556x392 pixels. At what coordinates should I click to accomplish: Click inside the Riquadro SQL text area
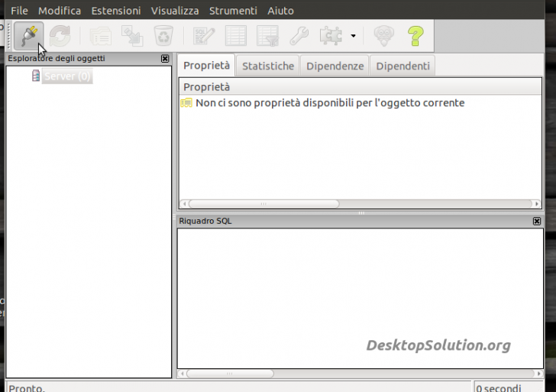360,299
